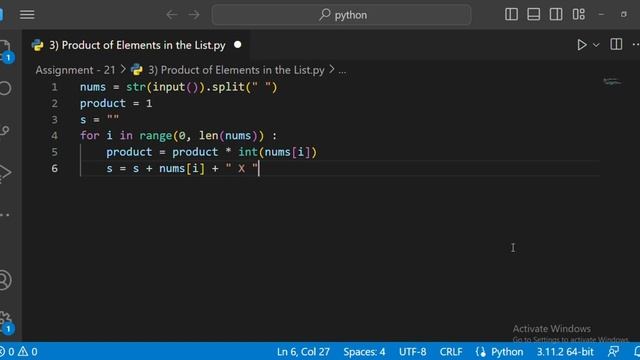The image size is (640, 360).
Task: Click the unsaved dot on the file tab
Action: 238,45
